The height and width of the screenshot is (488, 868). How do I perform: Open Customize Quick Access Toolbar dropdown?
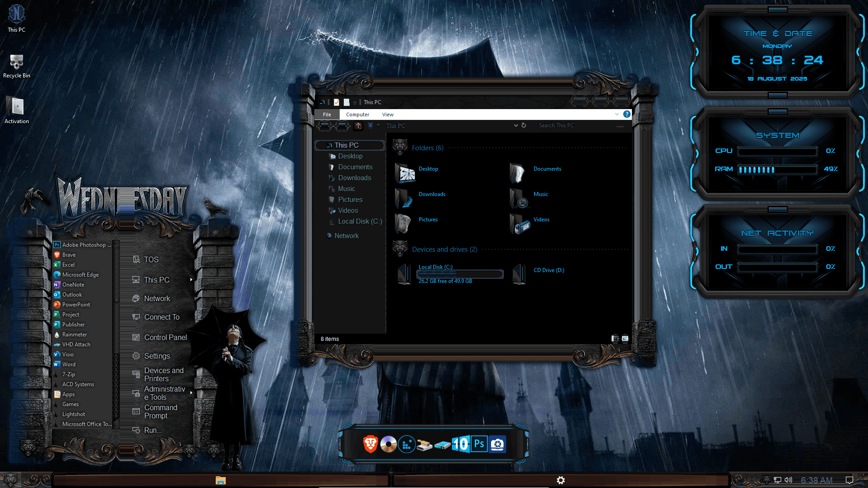(x=355, y=103)
